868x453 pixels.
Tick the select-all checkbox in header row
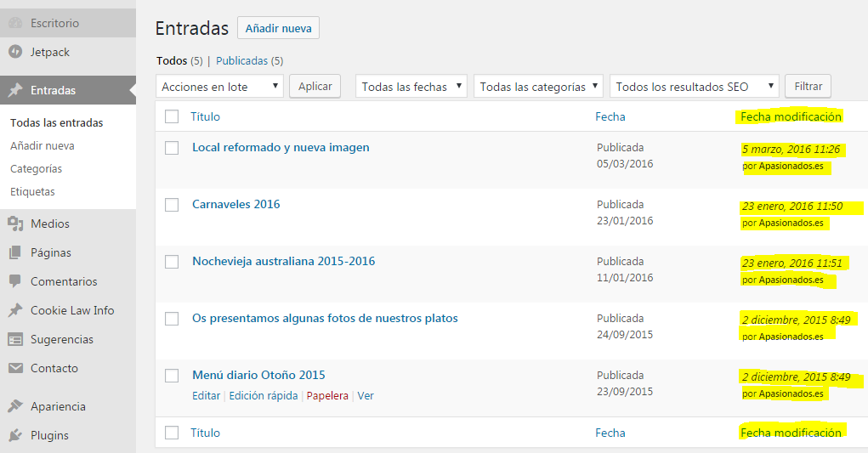click(172, 116)
